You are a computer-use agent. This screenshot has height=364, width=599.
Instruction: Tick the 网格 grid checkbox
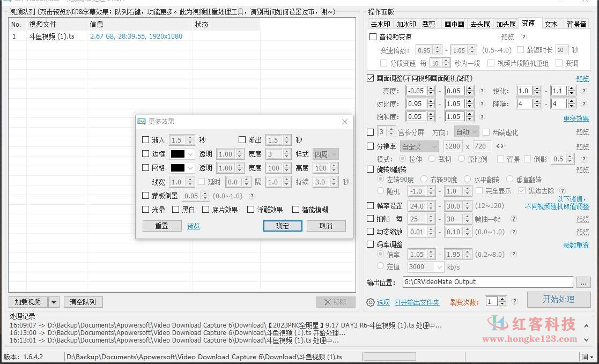coord(145,167)
